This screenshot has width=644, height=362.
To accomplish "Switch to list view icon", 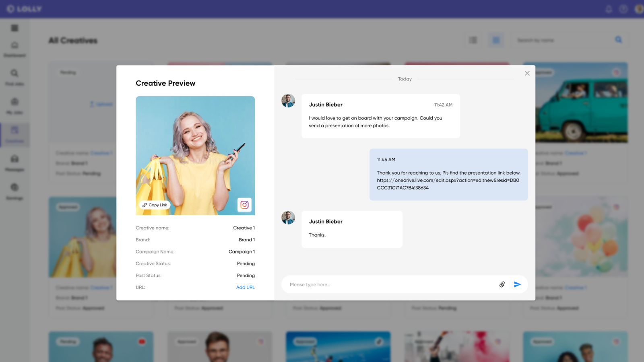I will (473, 40).
